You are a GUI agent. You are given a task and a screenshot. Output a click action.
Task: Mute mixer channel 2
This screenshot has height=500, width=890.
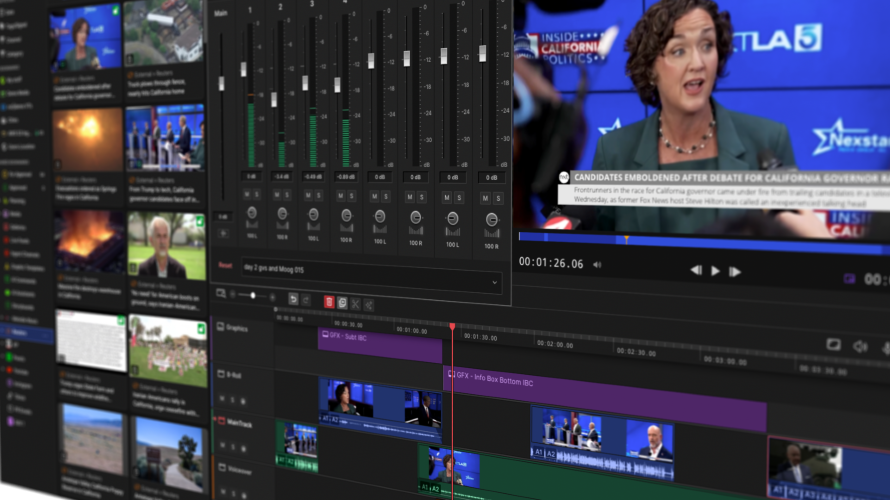click(x=277, y=195)
